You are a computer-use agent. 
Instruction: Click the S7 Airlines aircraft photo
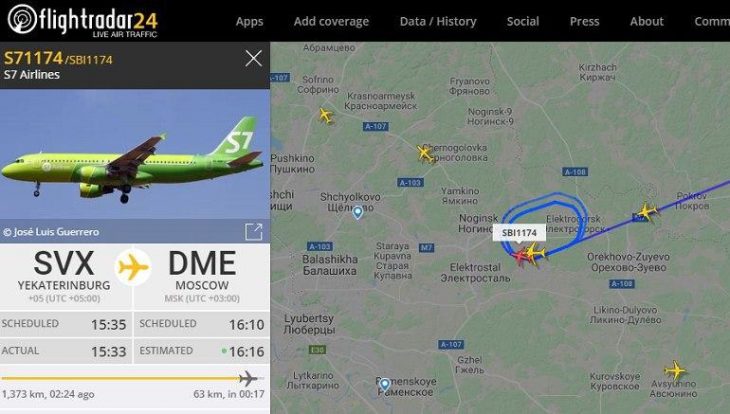135,154
